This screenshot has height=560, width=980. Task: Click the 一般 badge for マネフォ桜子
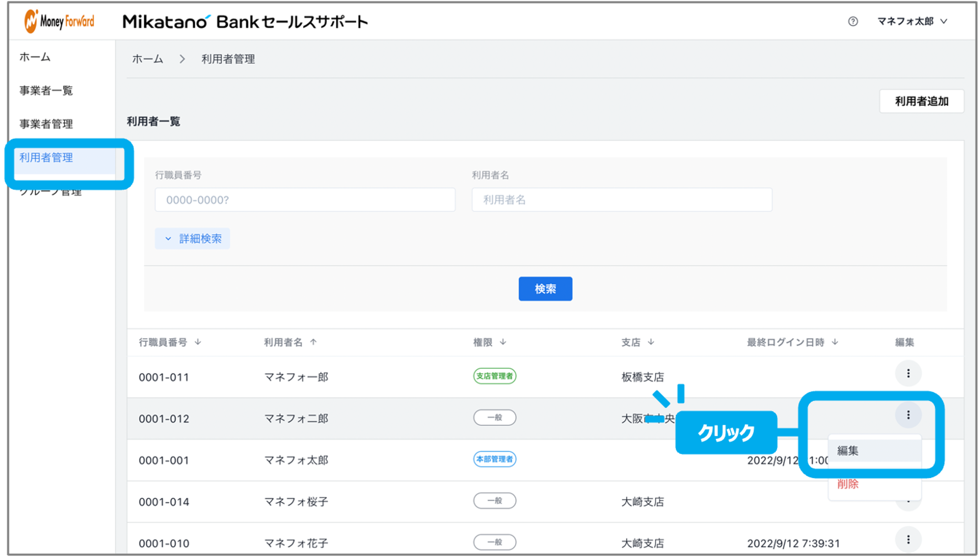point(494,501)
